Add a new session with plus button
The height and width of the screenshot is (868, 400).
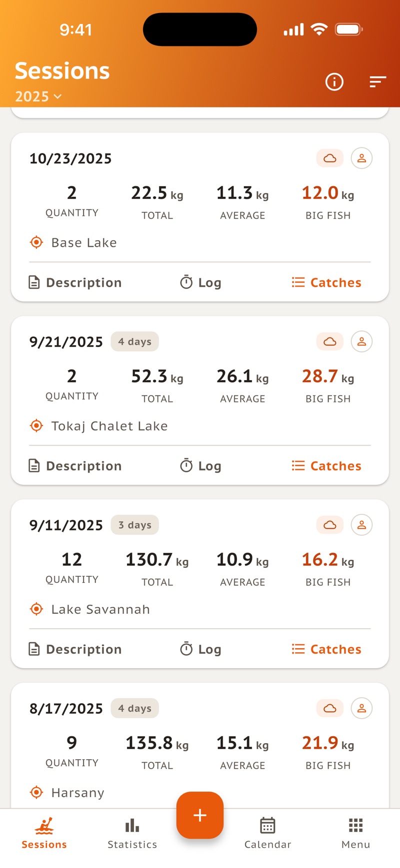(x=200, y=815)
